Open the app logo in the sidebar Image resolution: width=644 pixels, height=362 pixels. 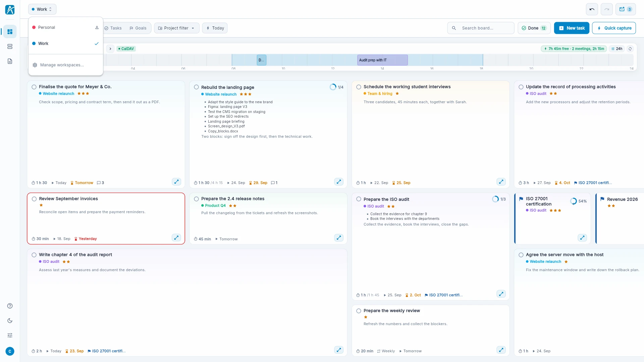10,9
